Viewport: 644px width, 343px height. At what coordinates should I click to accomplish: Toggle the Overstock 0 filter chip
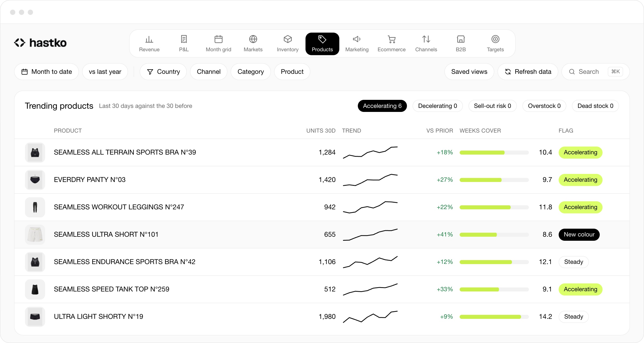click(544, 106)
